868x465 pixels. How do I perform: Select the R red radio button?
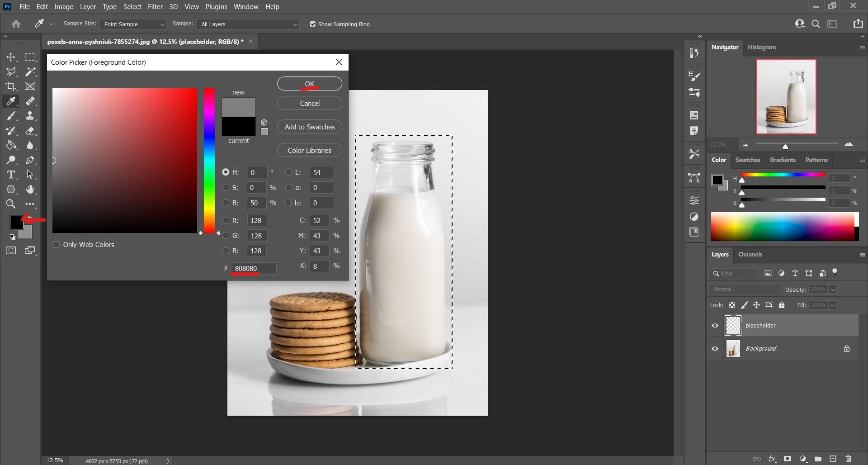(226, 220)
